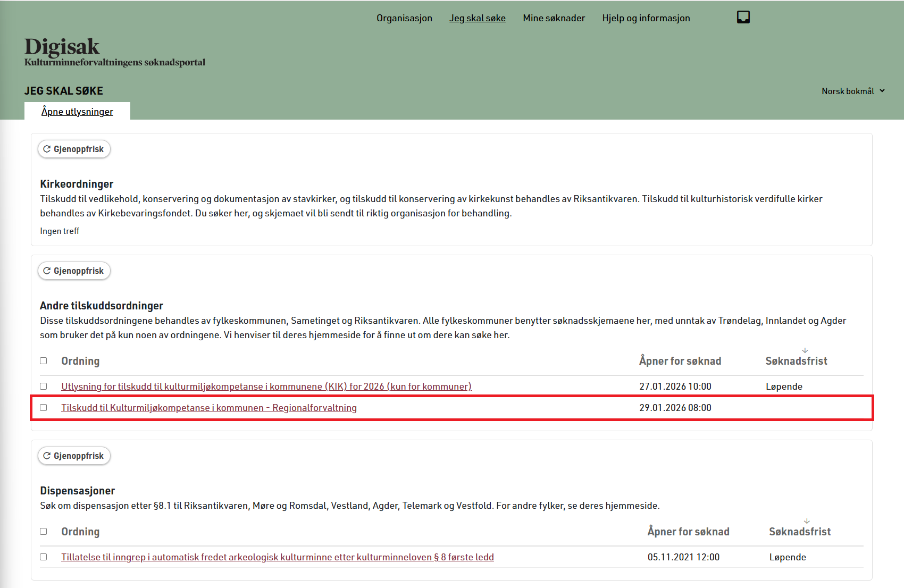Check the KIK for 2026 utlysning row
The width and height of the screenshot is (904, 588).
(44, 387)
